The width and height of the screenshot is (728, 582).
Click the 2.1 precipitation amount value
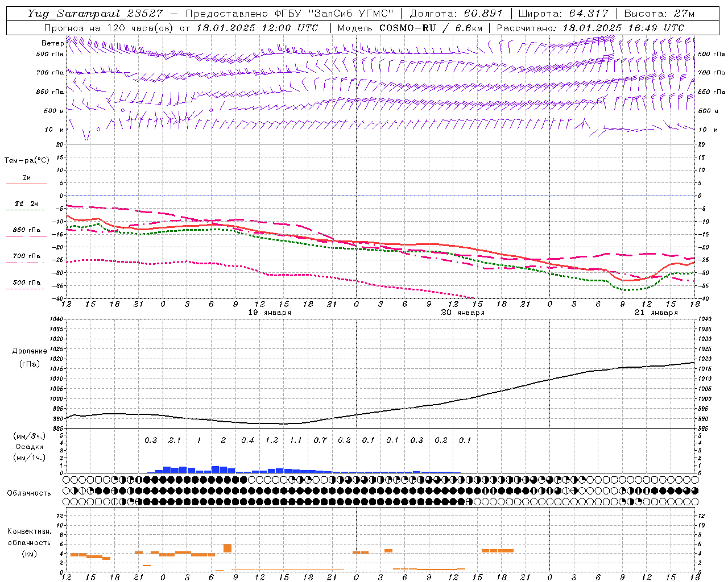click(175, 440)
